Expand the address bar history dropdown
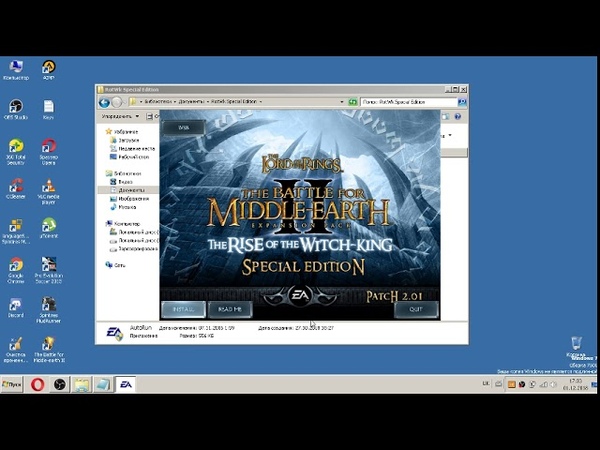Viewport: 600px width, 450px height. tap(342, 102)
